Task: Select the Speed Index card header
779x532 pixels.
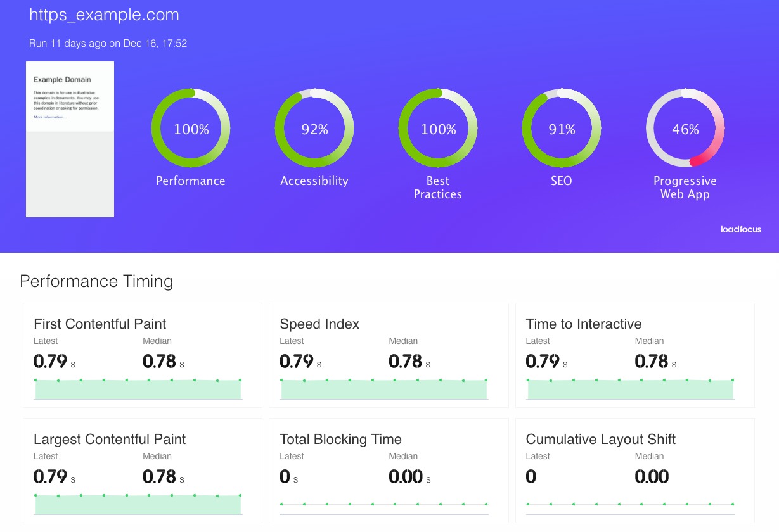Action: click(x=319, y=324)
